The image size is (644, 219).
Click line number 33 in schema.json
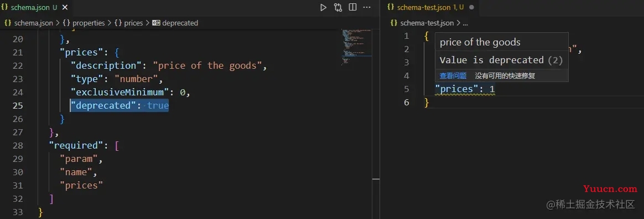(x=18, y=212)
